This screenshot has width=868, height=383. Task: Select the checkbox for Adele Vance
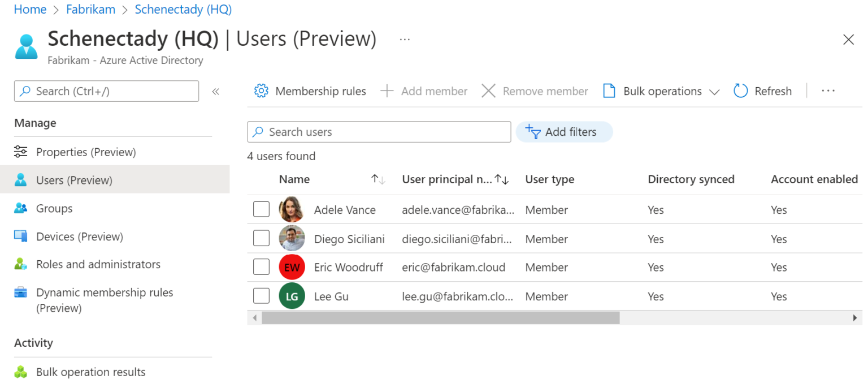pos(261,209)
